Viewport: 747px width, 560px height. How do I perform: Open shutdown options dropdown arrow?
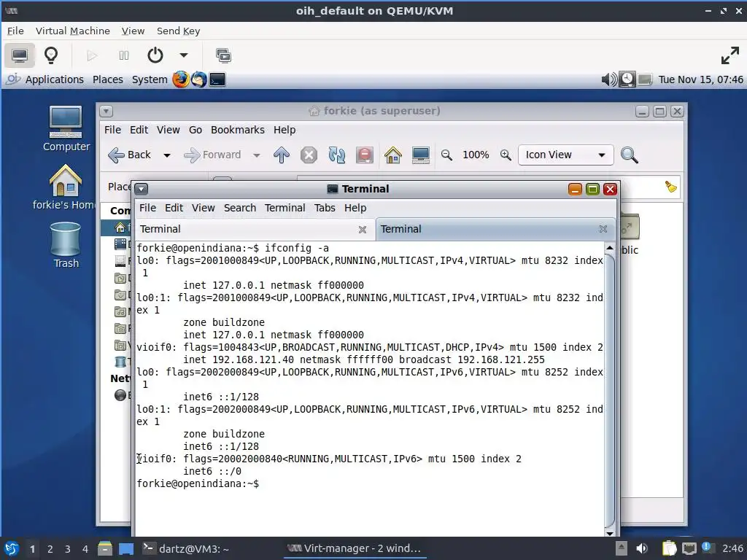point(183,55)
